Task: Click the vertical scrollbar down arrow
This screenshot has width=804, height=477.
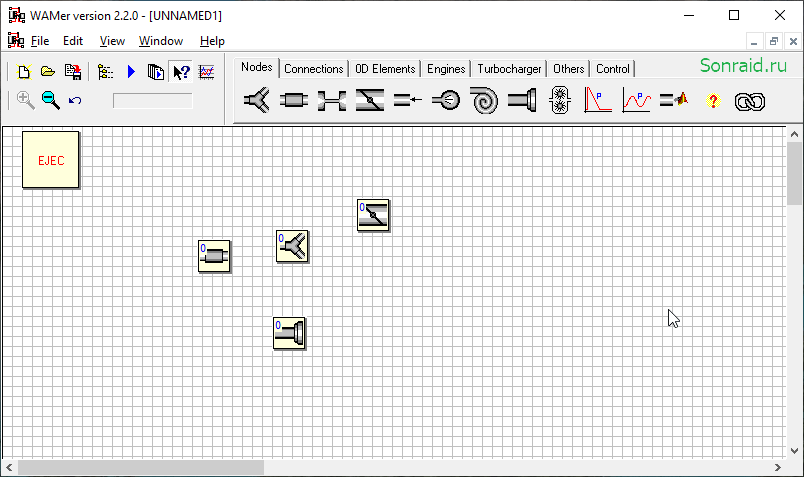Action: pos(794,451)
